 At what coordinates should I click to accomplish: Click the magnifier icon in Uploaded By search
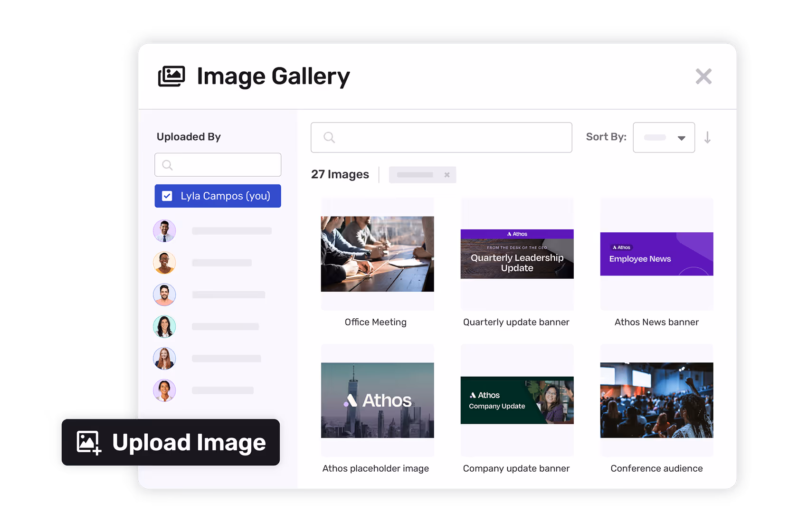(167, 165)
